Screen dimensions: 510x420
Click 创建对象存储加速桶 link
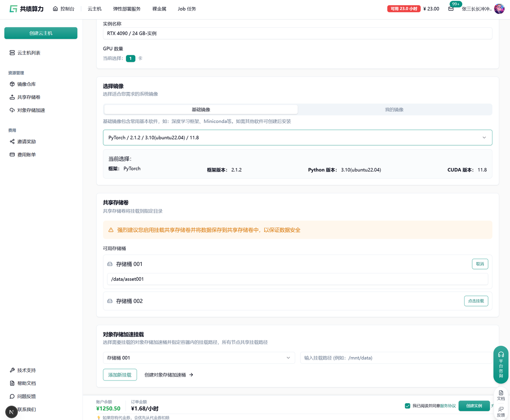coord(169,375)
